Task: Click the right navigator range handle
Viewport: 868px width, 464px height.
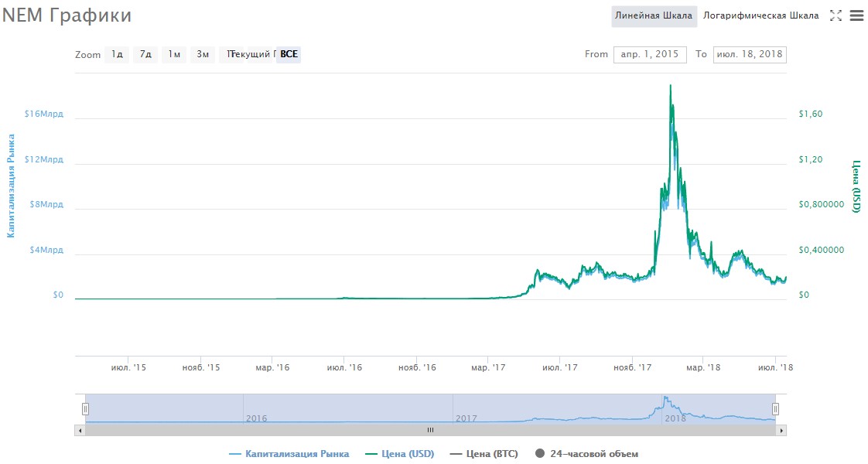Action: click(775, 409)
